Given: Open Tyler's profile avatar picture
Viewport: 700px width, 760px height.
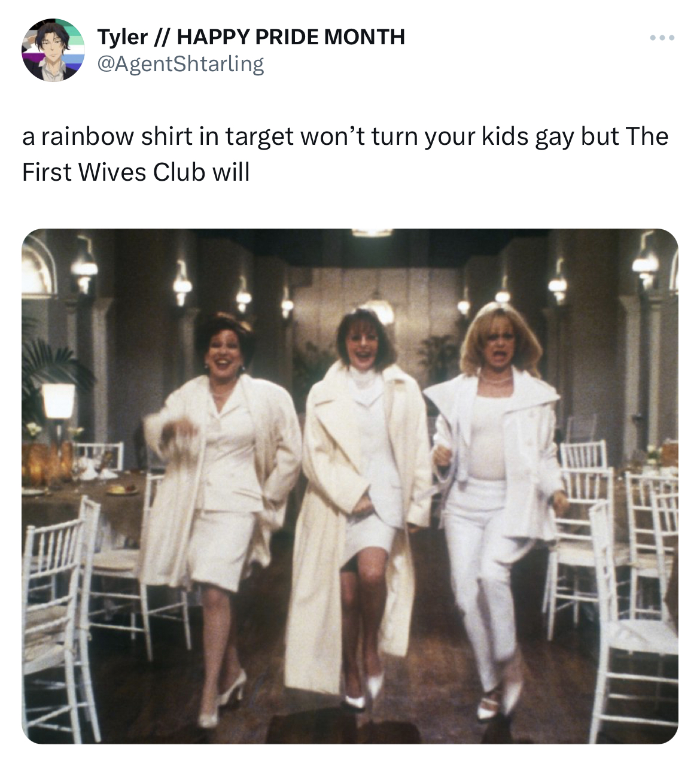Looking at the screenshot, I should click(x=53, y=50).
